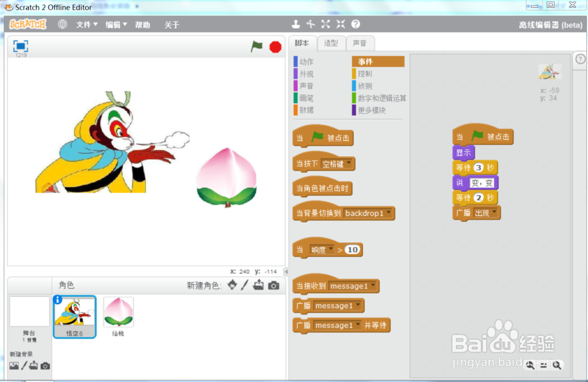The height and width of the screenshot is (382, 588).
Task: Select the 控制 block category
Action: (362, 74)
